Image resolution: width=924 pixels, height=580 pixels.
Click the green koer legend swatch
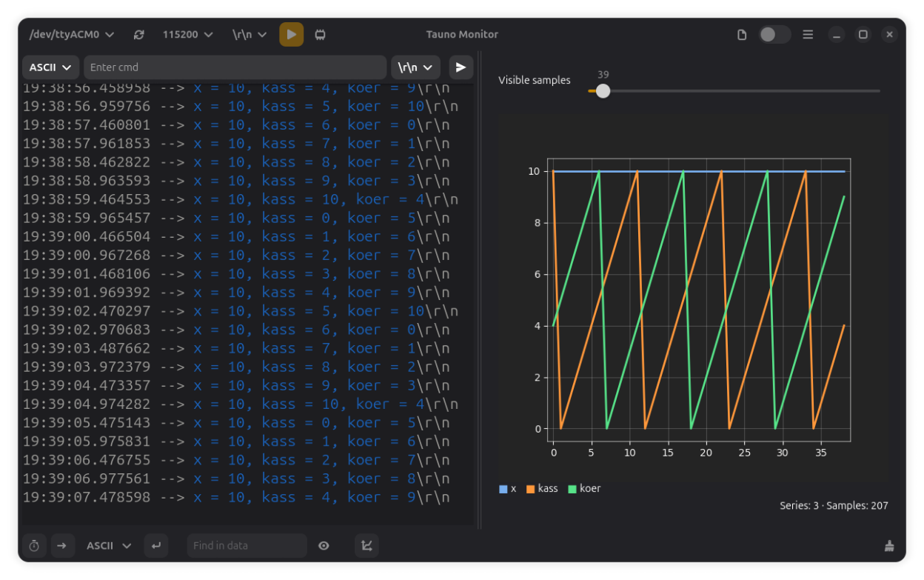572,489
